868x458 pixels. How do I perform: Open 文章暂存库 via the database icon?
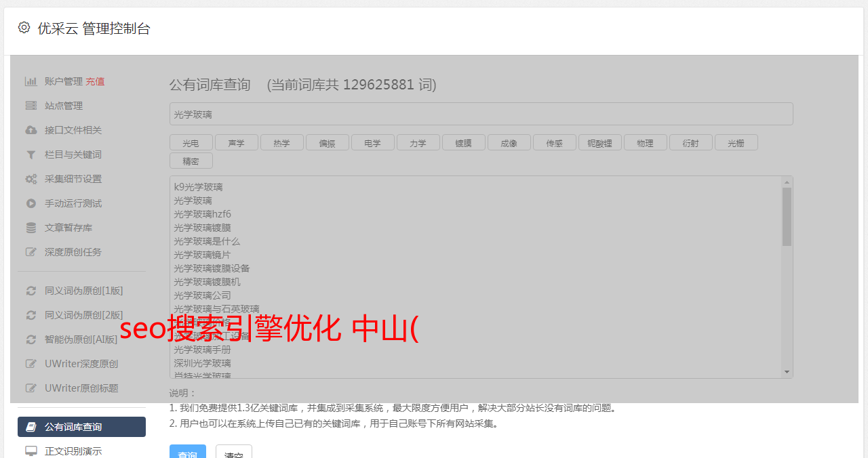pyautogui.click(x=31, y=228)
